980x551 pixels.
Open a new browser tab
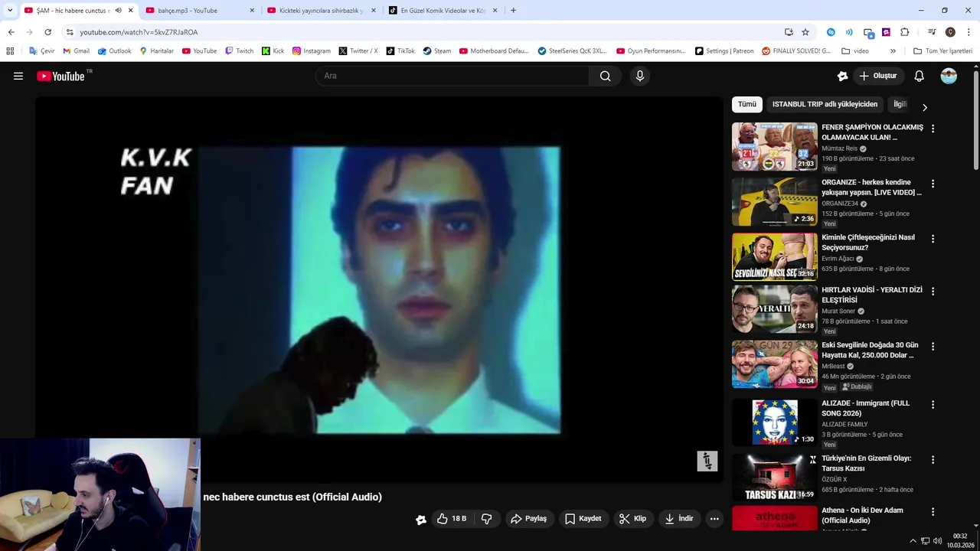tap(513, 11)
